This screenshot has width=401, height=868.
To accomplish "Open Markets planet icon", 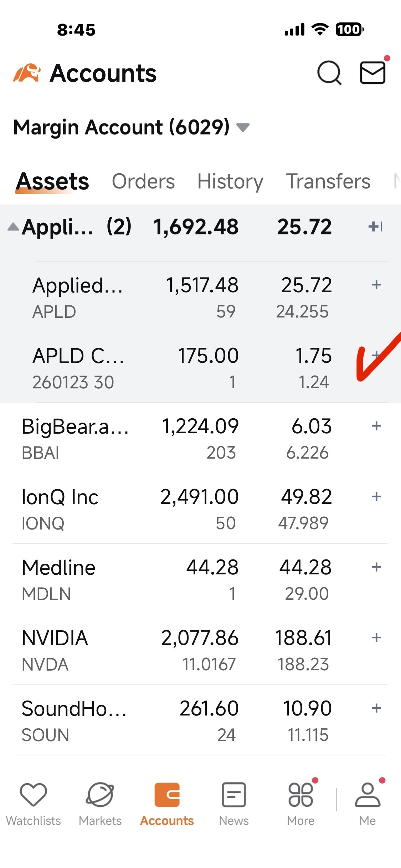I will (x=100, y=795).
